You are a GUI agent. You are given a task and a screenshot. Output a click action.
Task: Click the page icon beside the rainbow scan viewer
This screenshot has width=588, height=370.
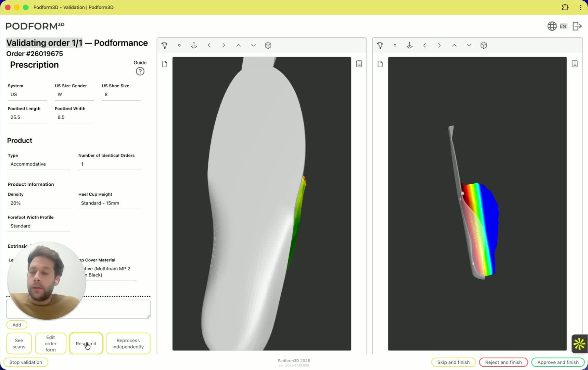pyautogui.click(x=380, y=64)
